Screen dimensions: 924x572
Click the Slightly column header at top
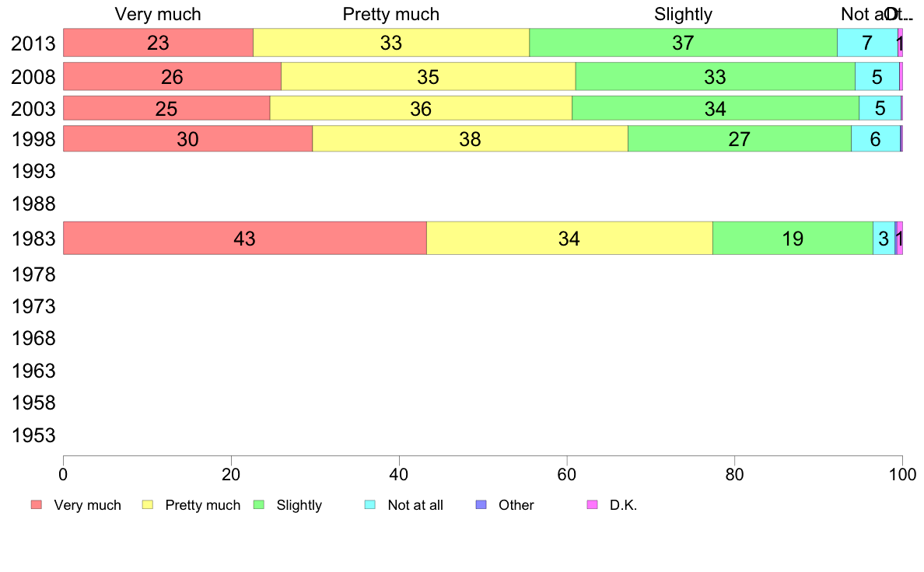pyautogui.click(x=683, y=14)
